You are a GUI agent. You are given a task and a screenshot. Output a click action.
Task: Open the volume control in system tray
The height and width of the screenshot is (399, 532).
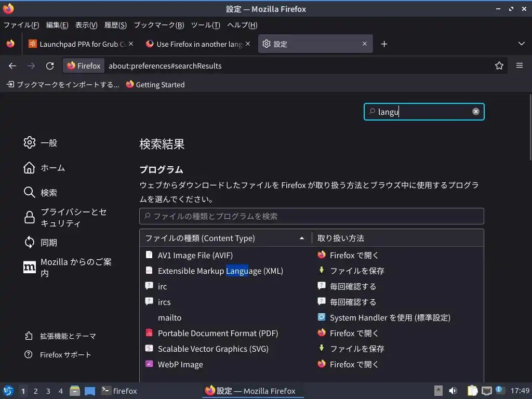[453, 391]
